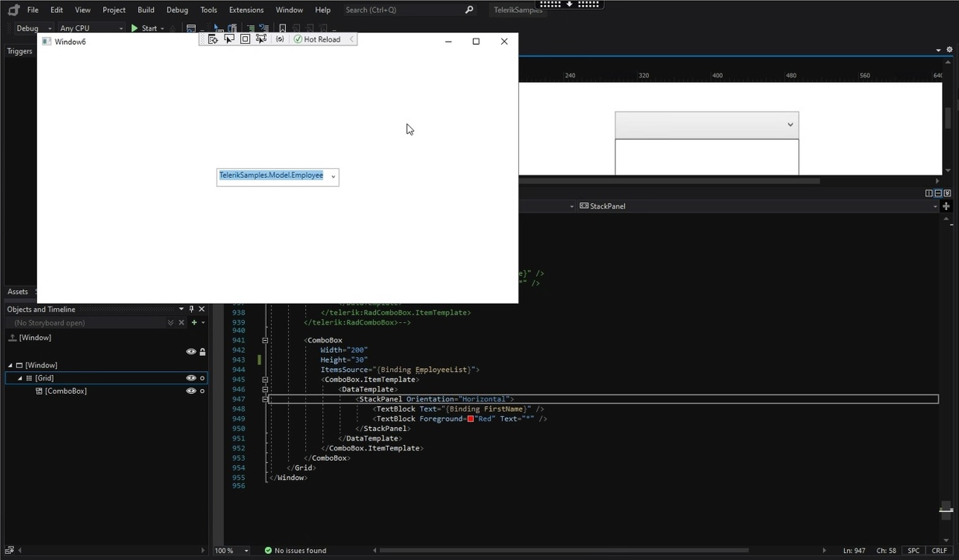Hide the [ComboBox] element eye
This screenshot has width=959, height=560.
191,391
